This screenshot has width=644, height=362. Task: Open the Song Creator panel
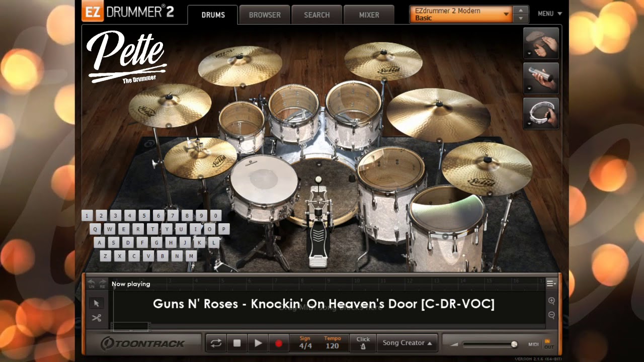click(x=407, y=343)
